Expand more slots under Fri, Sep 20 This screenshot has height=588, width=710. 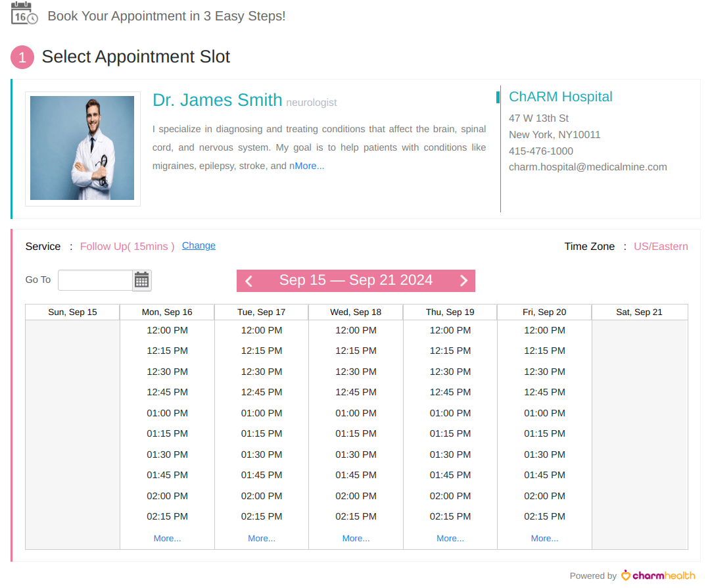coord(544,538)
